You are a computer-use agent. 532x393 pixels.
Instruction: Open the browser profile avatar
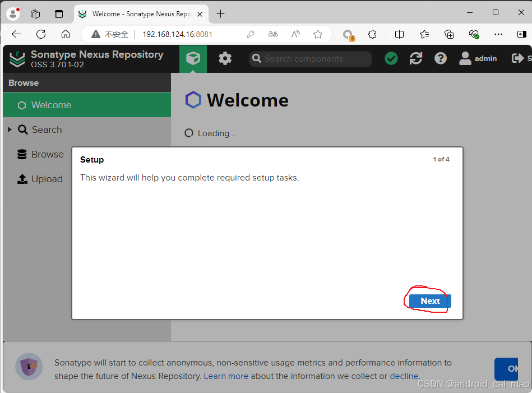pos(13,13)
